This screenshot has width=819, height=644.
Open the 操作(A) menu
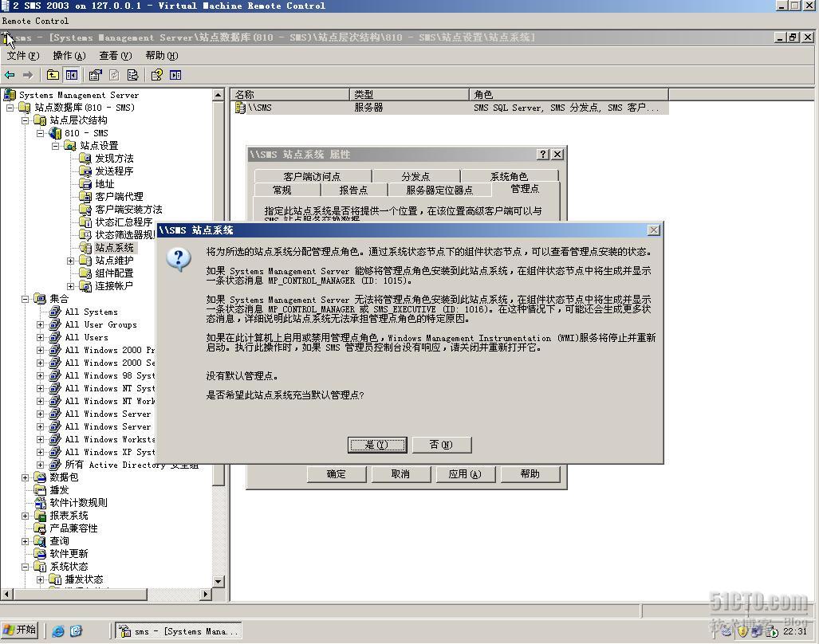(69, 56)
